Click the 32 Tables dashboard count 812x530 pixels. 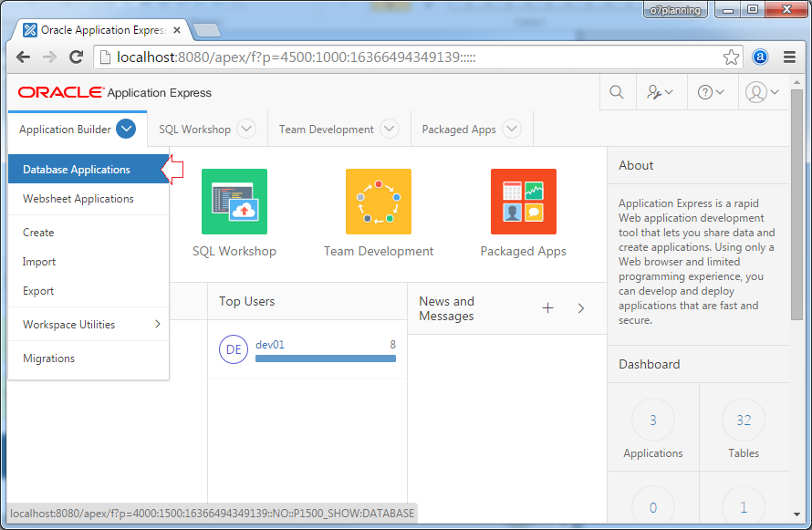click(x=744, y=420)
